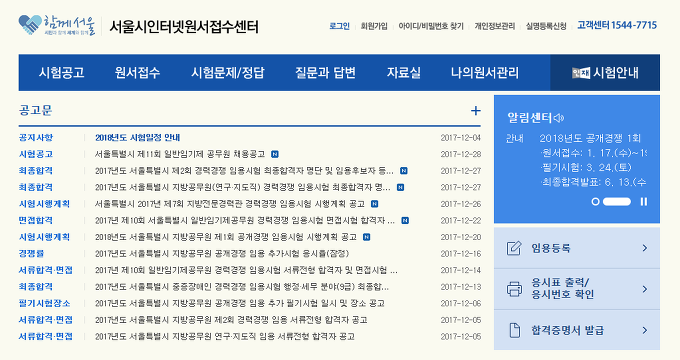Open 응시표 출력/응시번호 확인 arrow
This screenshot has height=360, width=680.
(644, 289)
